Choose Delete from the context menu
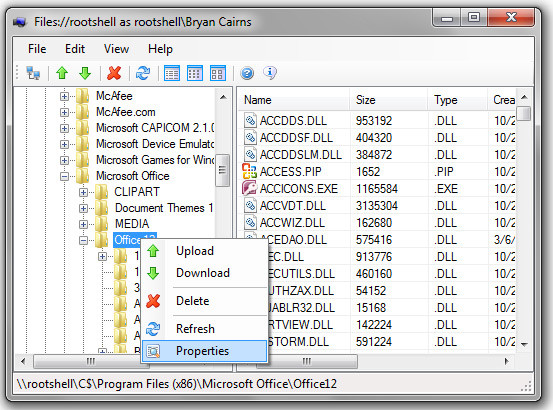The height and width of the screenshot is (410, 553). pos(204,301)
